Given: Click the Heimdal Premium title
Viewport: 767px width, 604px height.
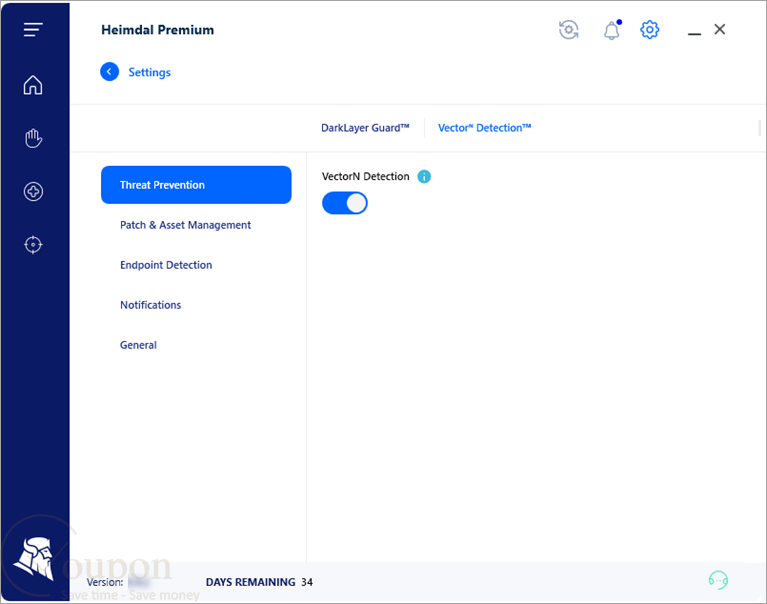Looking at the screenshot, I should point(158,30).
